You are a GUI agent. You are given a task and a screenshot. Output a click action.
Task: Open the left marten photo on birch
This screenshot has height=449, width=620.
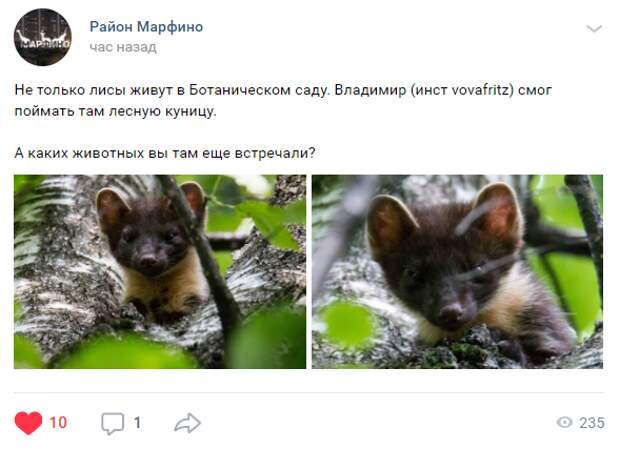tap(160, 272)
